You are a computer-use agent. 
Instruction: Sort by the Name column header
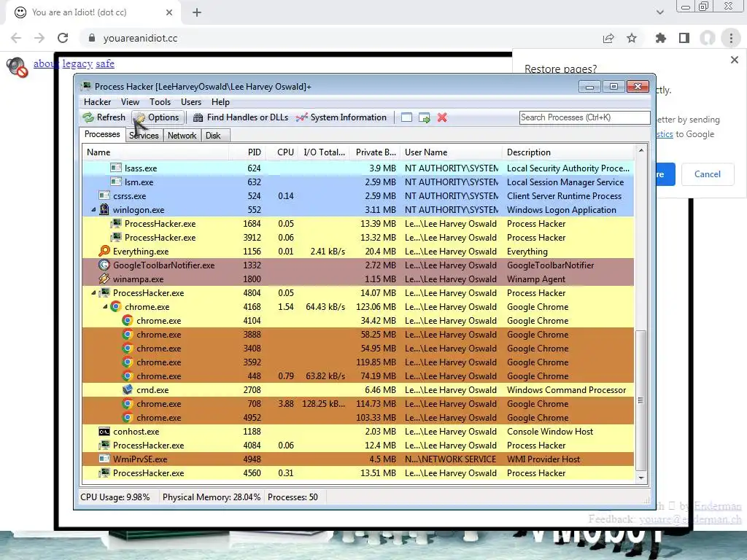(x=156, y=152)
